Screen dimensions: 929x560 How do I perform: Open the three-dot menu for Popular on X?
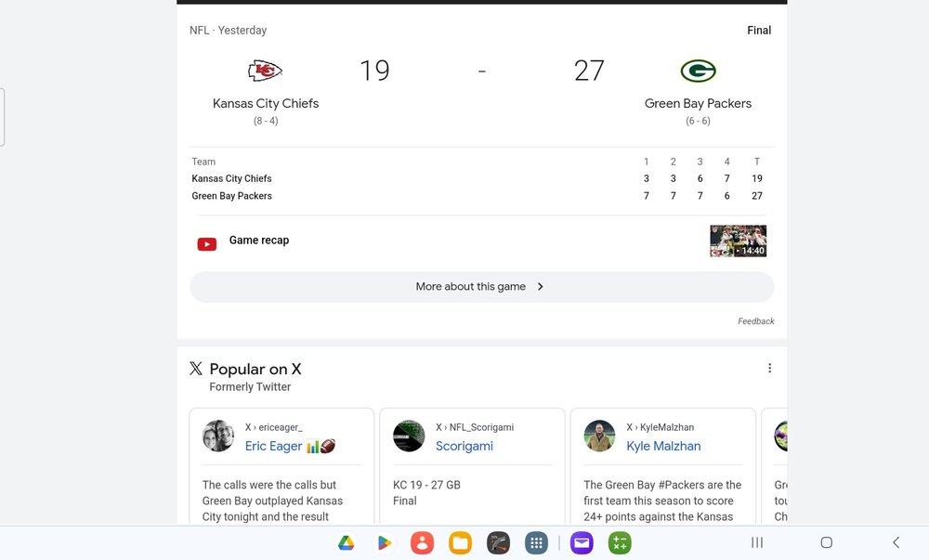[769, 368]
